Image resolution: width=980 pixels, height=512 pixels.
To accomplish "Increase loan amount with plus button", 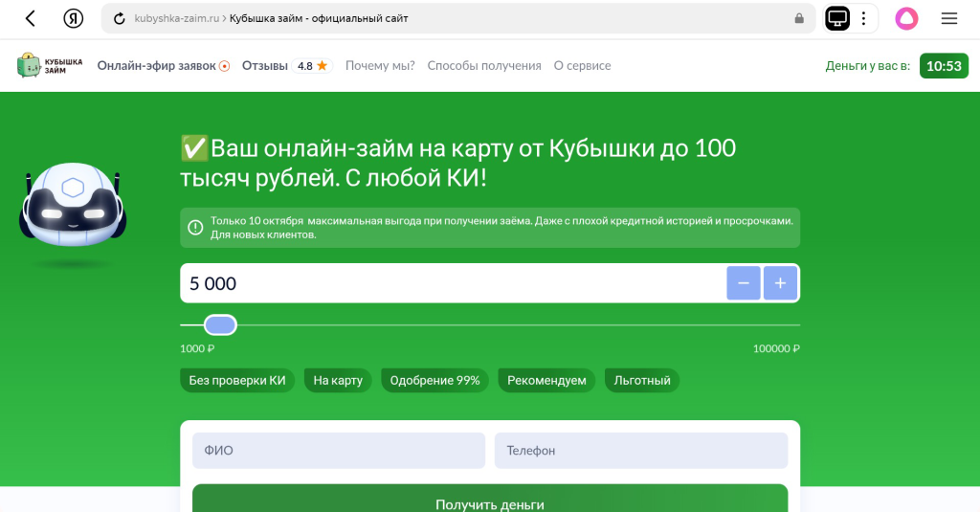I will click(x=780, y=283).
